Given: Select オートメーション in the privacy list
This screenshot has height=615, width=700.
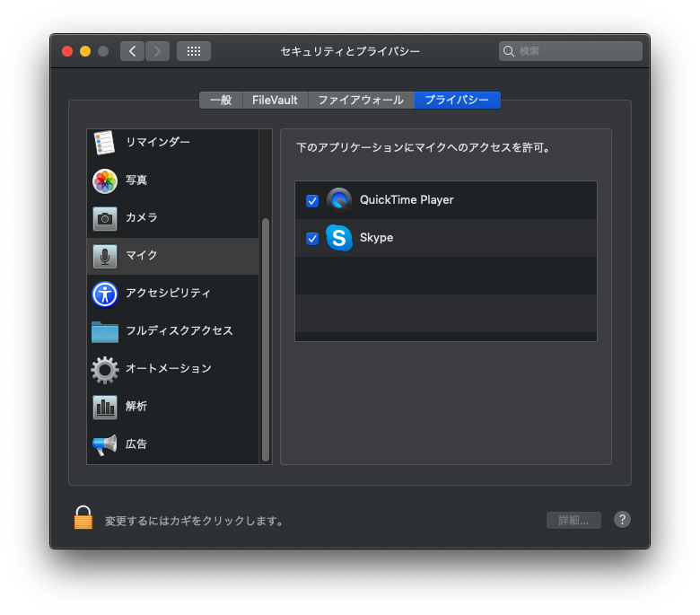Looking at the screenshot, I should pos(173,370).
